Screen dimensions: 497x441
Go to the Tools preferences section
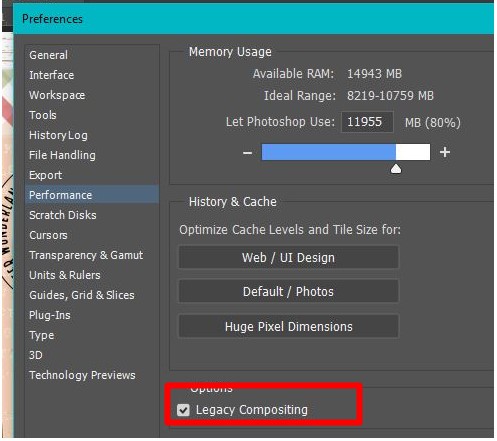click(43, 115)
